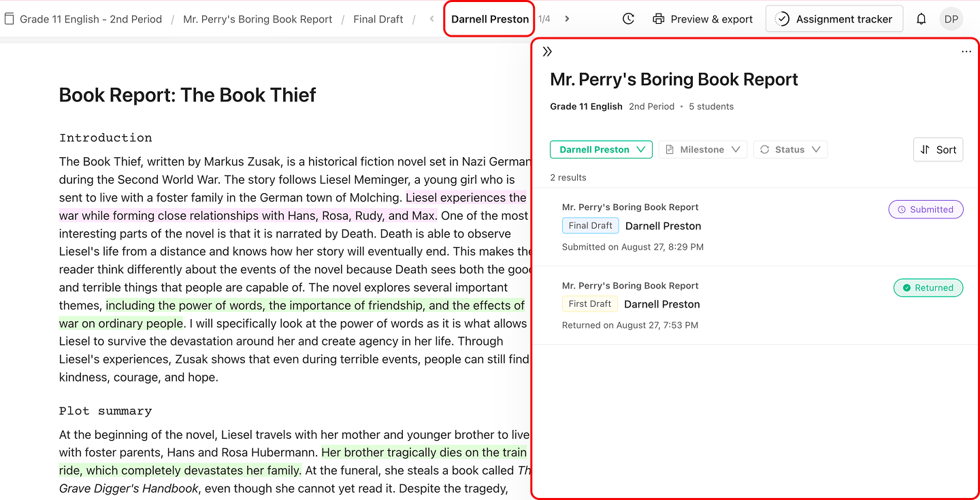Click the 'Plot summary' heading in the document

coord(105,411)
